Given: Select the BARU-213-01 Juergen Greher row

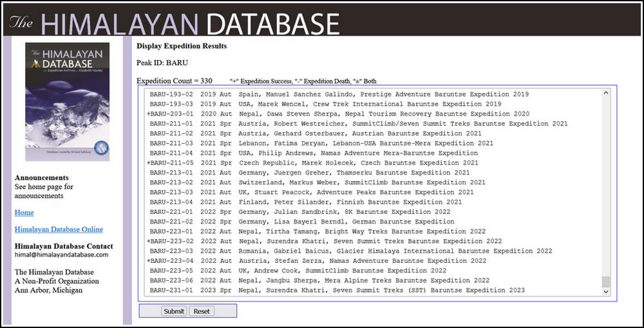Looking at the screenshot, I should (x=373, y=173).
